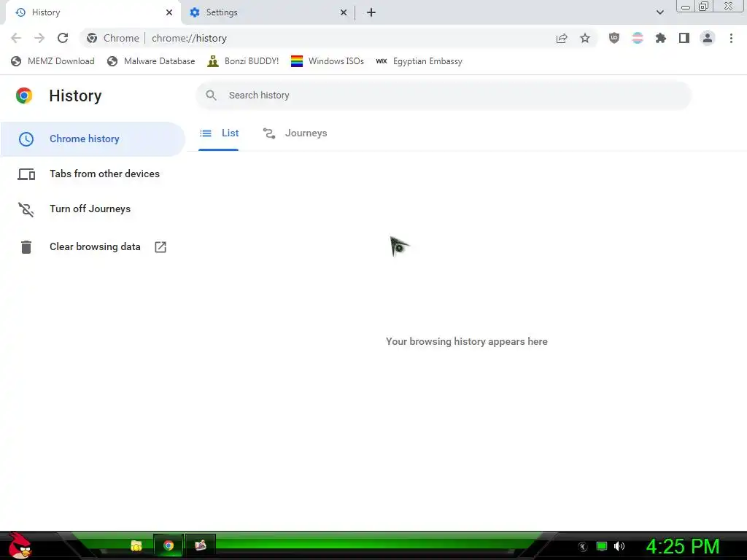Open a new tab with the plus button
747x560 pixels.
tap(371, 12)
